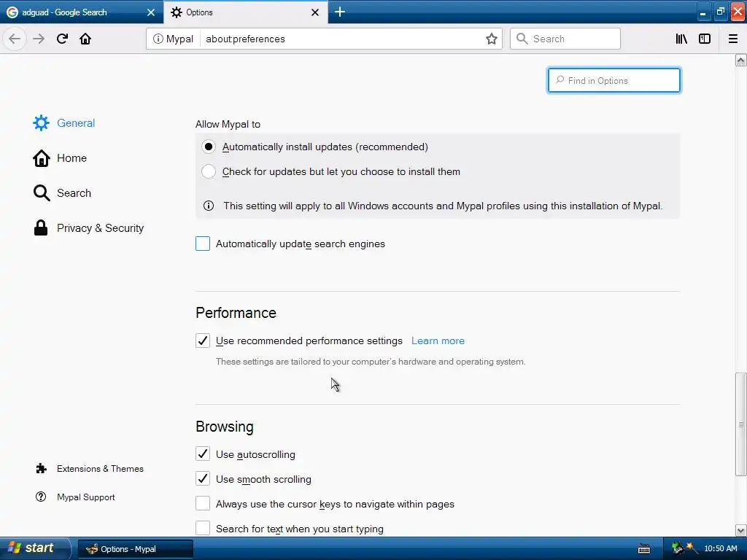This screenshot has height=560, width=747.
Task: Open Extensions & Themes
Action: point(90,469)
